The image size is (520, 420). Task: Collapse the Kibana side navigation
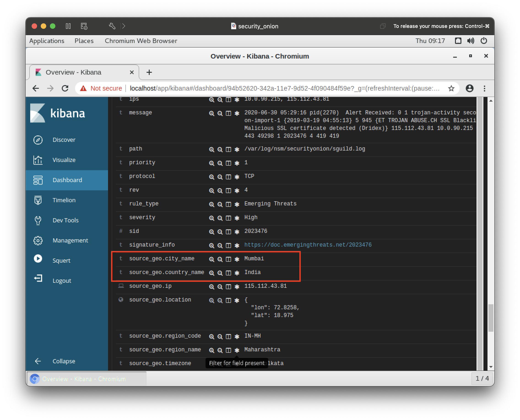tap(67, 361)
